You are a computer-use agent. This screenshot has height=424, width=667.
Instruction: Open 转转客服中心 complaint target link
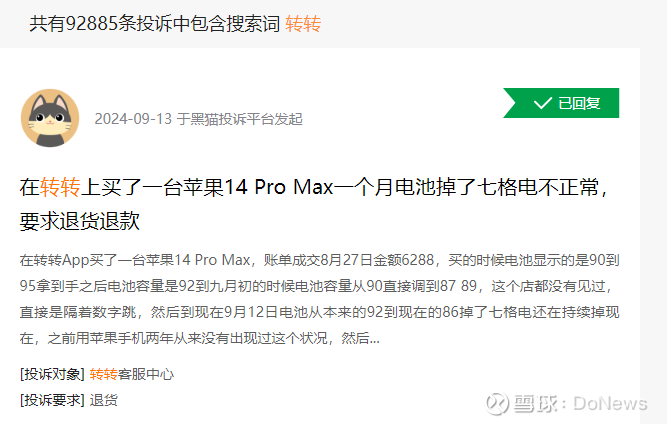[131, 374]
